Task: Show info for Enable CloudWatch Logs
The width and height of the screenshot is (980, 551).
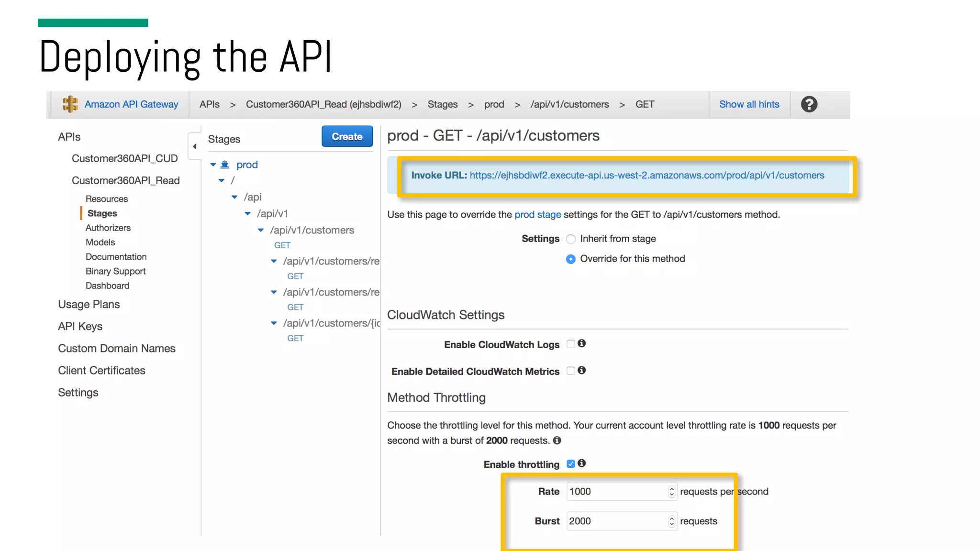Action: tap(581, 343)
